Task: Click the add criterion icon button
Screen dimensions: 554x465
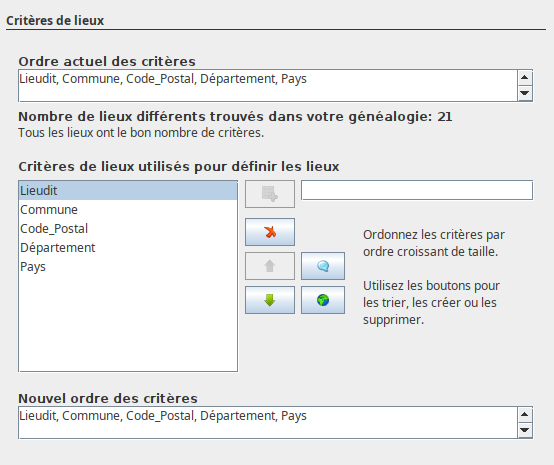Action: tap(270, 194)
